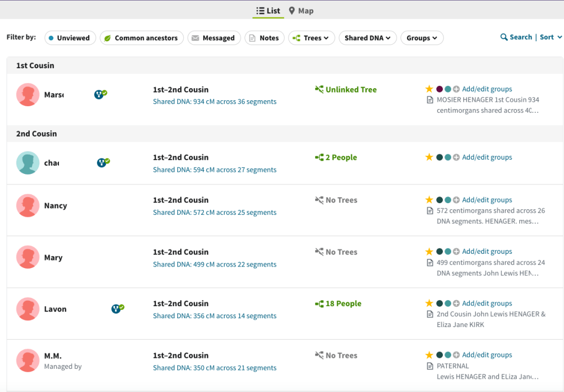Toggle the Unviewed filter
Image resolution: width=564 pixels, height=392 pixels.
pos(70,38)
